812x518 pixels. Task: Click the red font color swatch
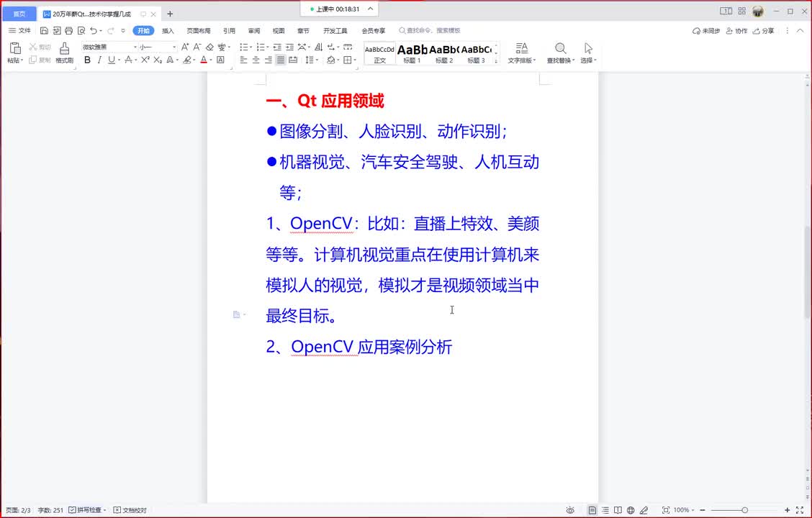point(204,60)
